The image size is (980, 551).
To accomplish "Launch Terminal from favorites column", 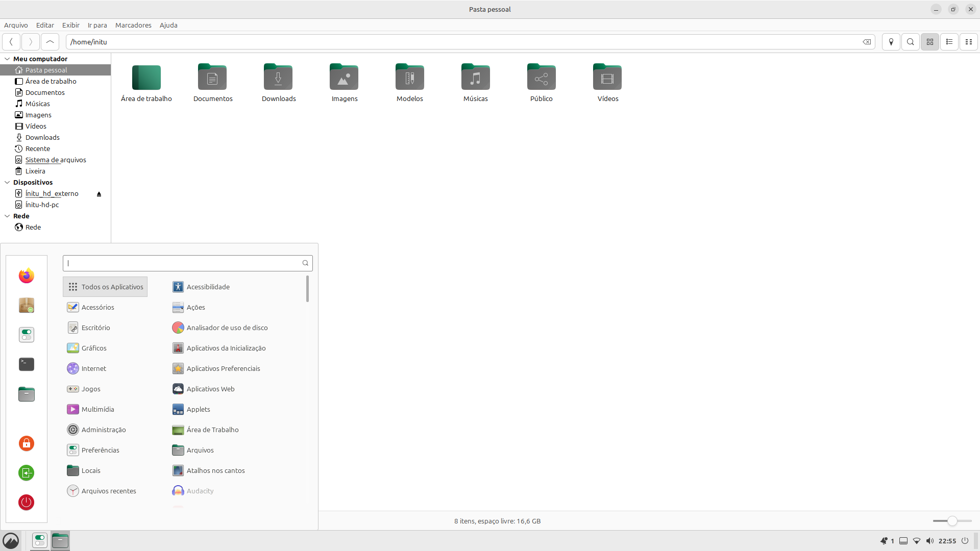I will [27, 364].
